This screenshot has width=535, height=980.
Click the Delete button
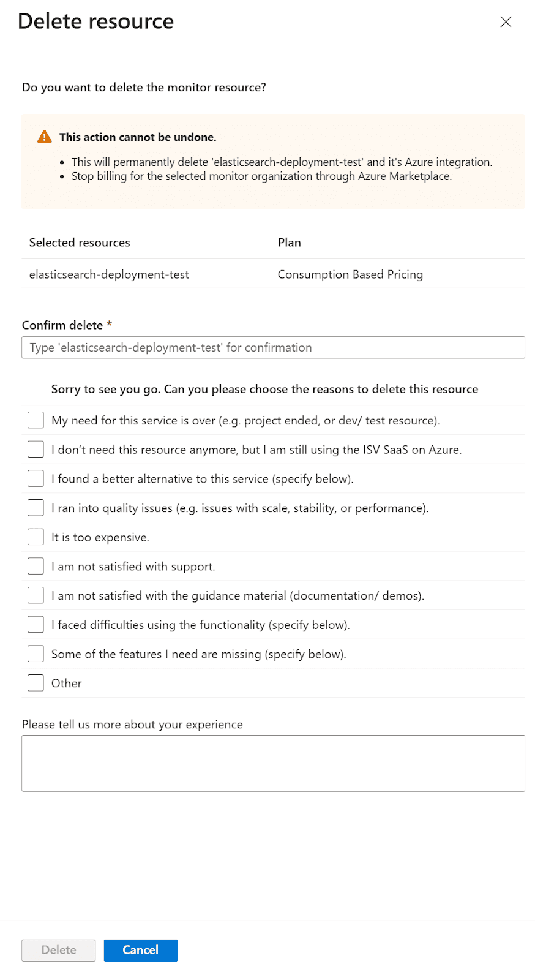coord(58,950)
